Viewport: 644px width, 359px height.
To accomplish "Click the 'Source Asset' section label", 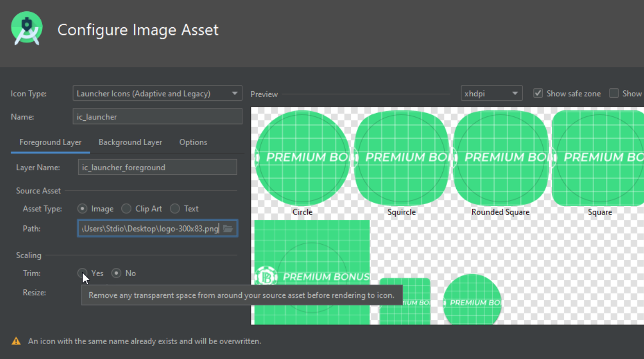I will [39, 191].
